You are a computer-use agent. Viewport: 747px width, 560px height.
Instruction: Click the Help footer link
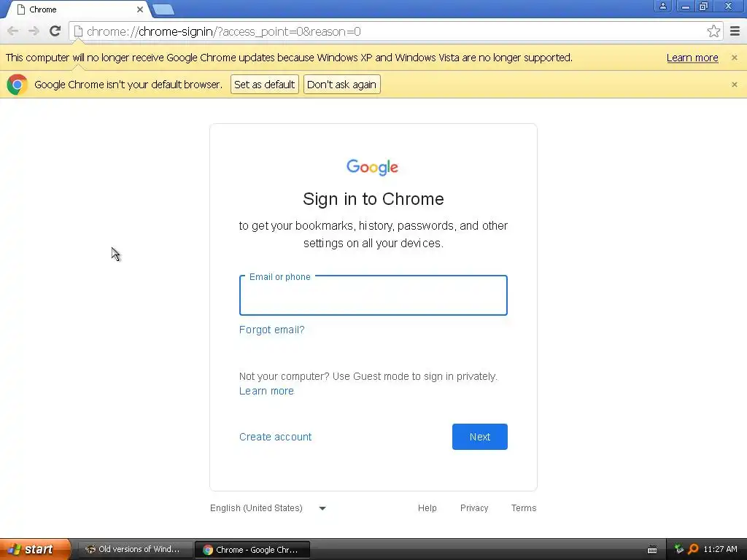pyautogui.click(x=427, y=508)
